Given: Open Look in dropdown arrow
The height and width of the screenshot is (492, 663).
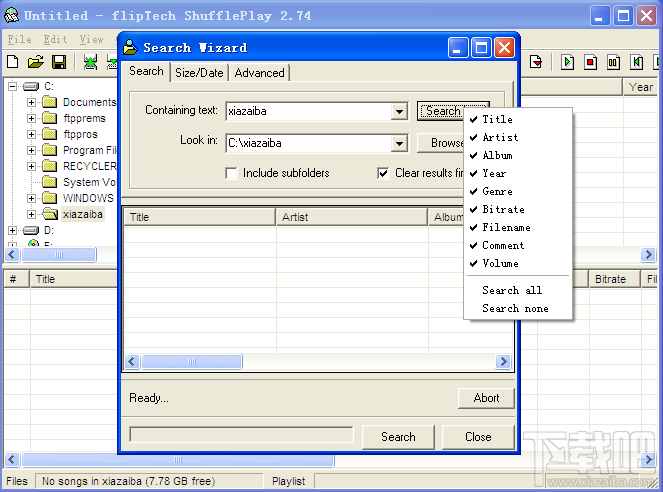Looking at the screenshot, I should click(399, 143).
